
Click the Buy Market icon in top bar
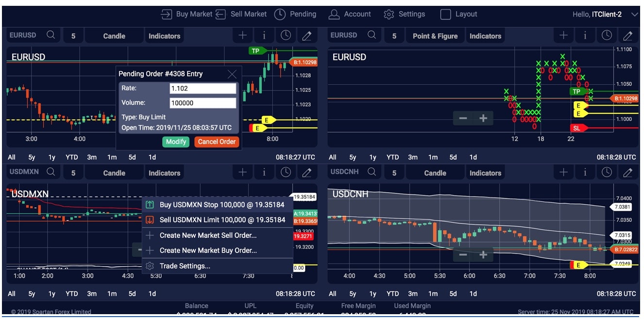pyautogui.click(x=167, y=14)
